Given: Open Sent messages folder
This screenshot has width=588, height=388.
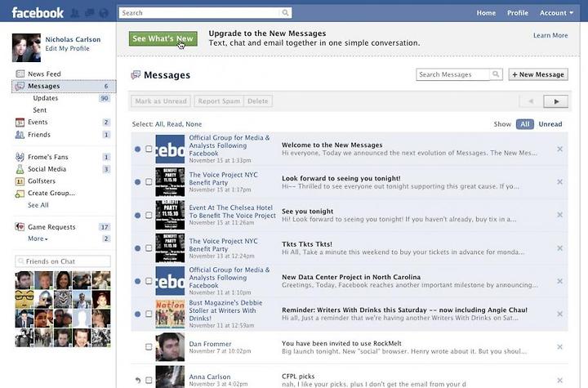Looking at the screenshot, I should coord(40,110).
